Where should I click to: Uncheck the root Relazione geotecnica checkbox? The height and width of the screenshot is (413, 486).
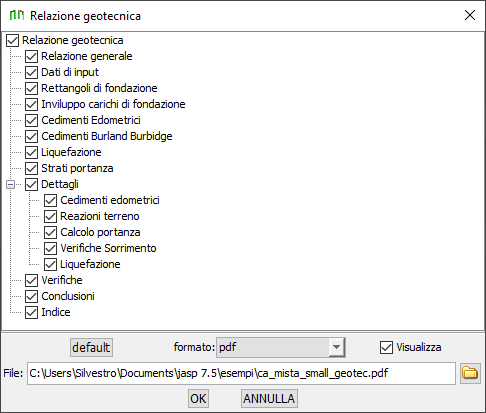(12, 40)
